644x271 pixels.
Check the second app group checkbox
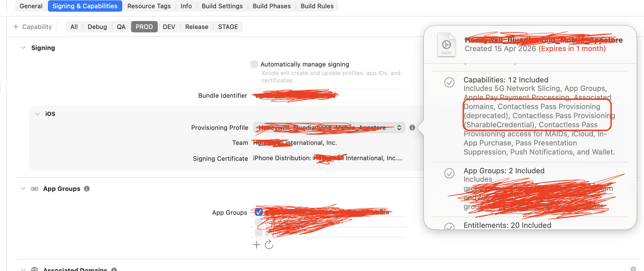click(258, 222)
